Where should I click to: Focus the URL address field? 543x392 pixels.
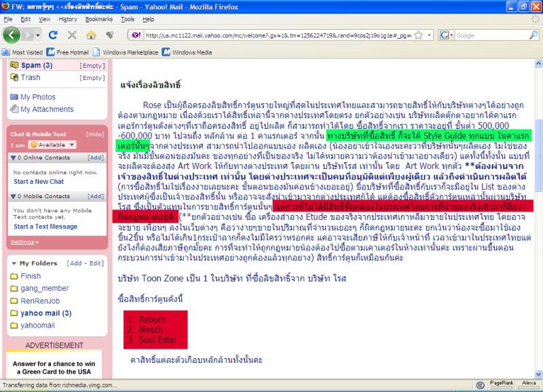tap(278, 35)
